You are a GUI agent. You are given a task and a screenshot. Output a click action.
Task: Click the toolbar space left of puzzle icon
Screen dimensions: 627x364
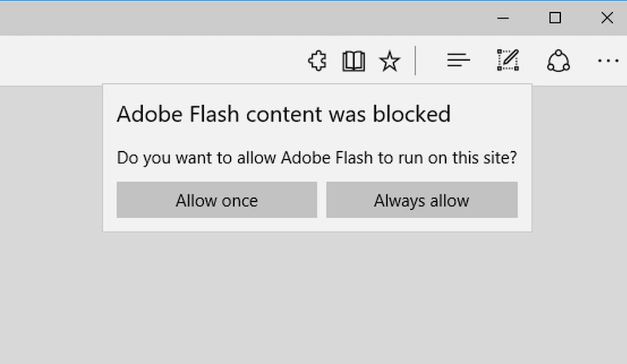tap(152, 61)
